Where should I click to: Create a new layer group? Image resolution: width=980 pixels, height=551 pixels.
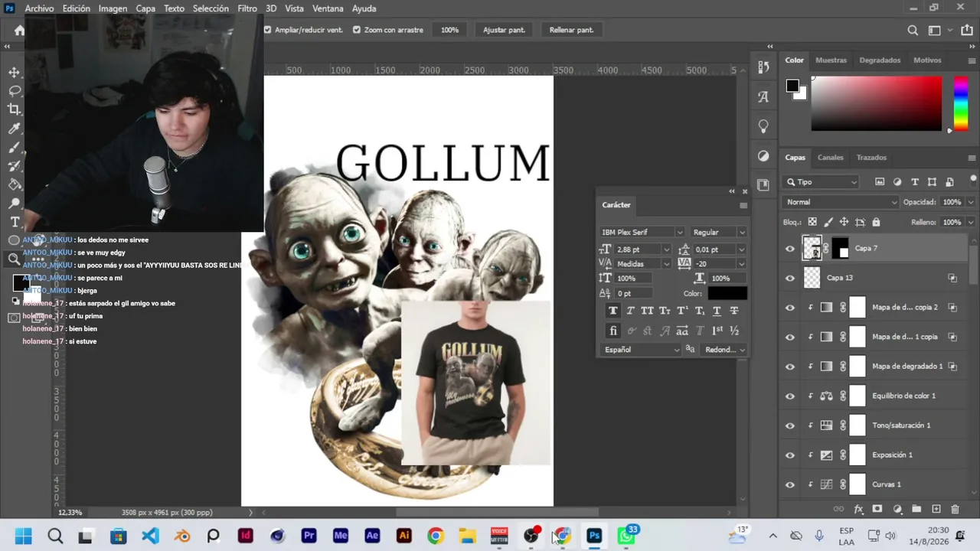click(x=916, y=509)
